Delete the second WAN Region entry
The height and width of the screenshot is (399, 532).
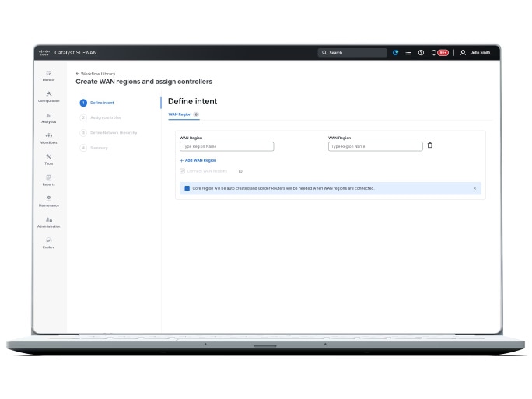tap(430, 145)
